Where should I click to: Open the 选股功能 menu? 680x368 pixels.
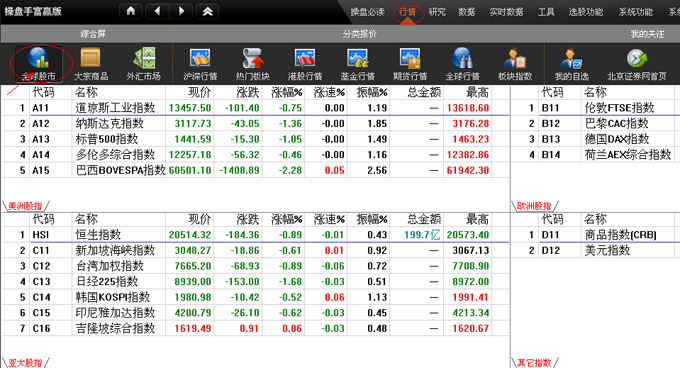click(586, 12)
